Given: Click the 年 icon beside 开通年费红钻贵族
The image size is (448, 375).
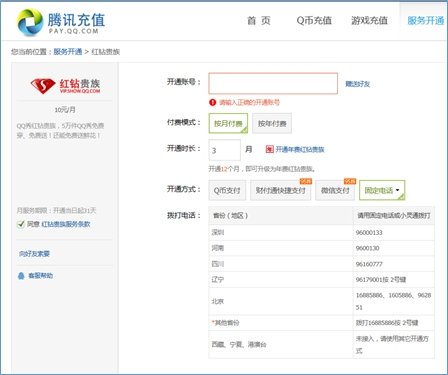Looking at the screenshot, I should [x=269, y=149].
